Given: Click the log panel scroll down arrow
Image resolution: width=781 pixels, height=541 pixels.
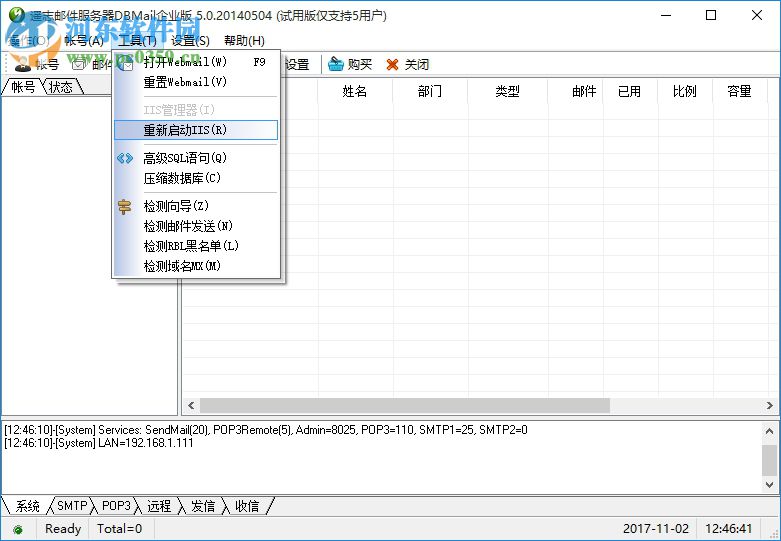Looking at the screenshot, I should coord(770,484).
